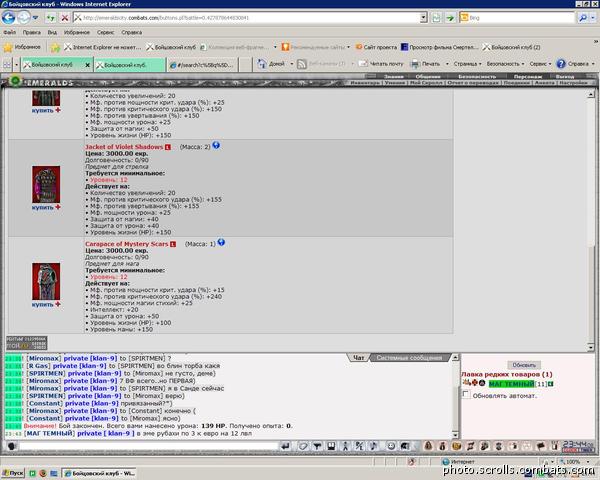Click the music note chat icon

373,446
